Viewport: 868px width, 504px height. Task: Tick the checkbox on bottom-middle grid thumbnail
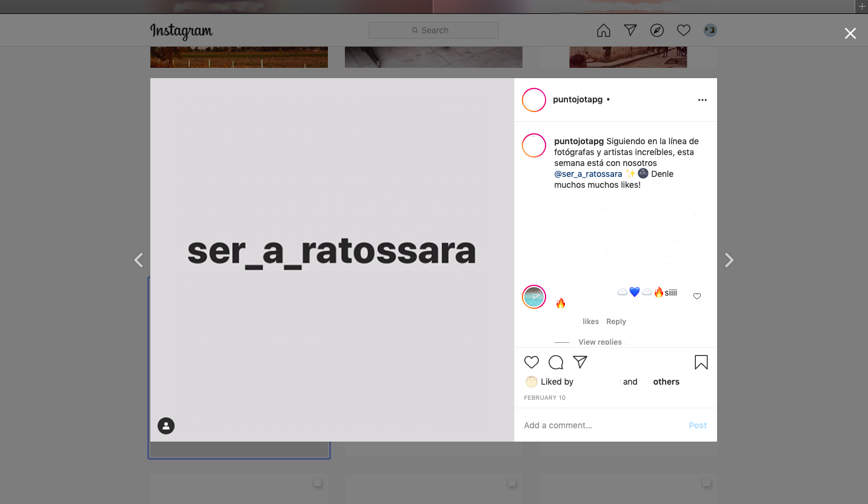click(x=512, y=483)
